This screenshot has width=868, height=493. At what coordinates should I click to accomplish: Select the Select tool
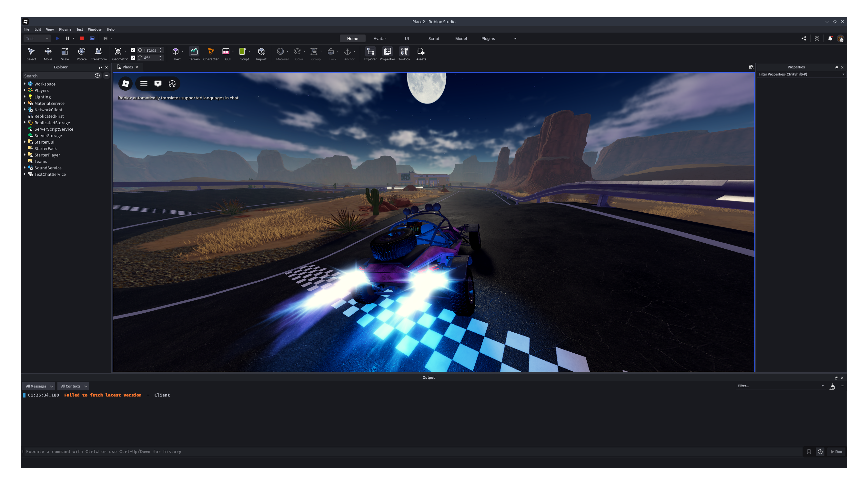(x=31, y=54)
